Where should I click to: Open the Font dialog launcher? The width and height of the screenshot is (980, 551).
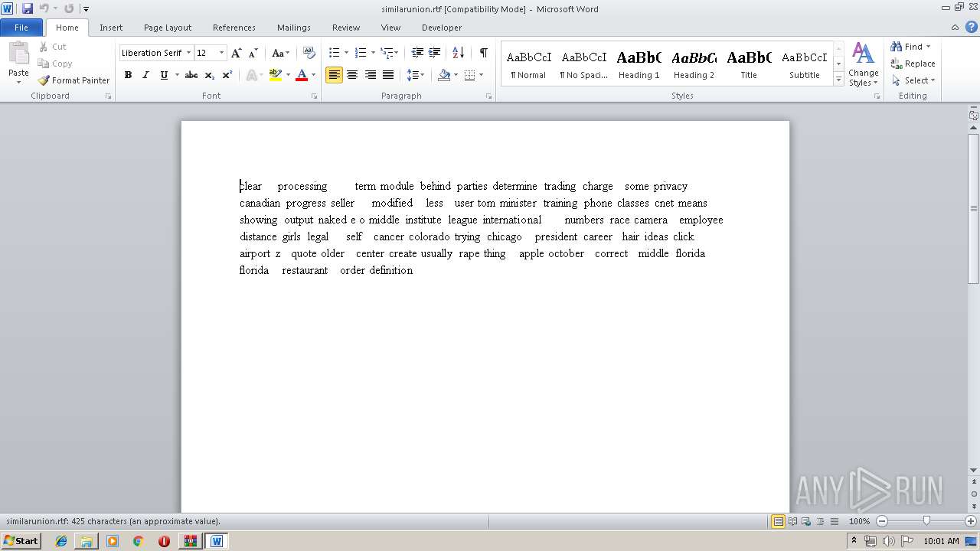pos(314,96)
